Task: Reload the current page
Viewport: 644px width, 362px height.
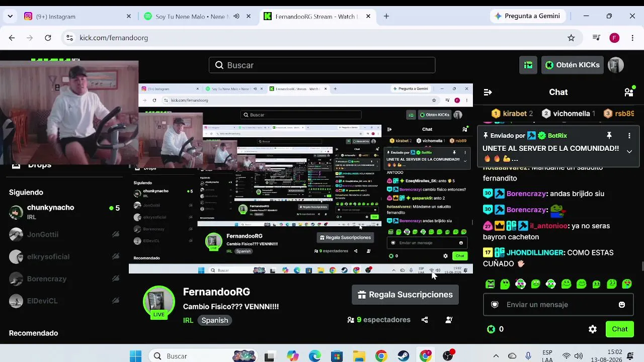Action: (x=48, y=38)
